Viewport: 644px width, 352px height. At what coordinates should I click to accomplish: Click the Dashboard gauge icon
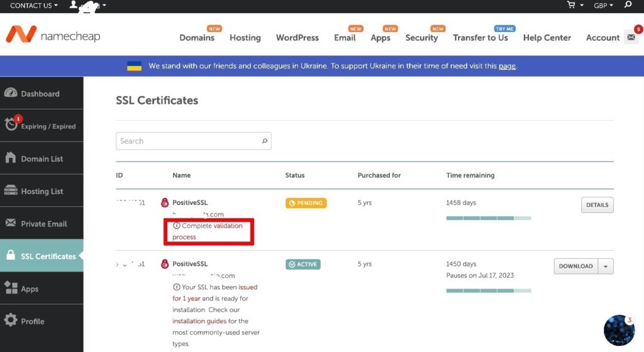tap(11, 93)
